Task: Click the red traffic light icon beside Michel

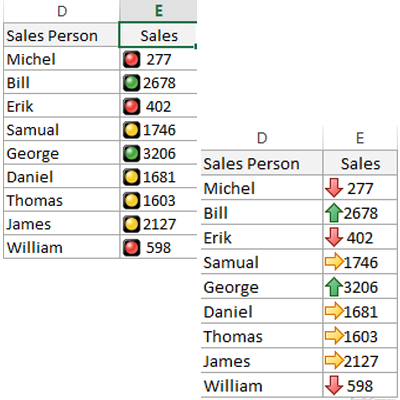Action: click(x=131, y=59)
